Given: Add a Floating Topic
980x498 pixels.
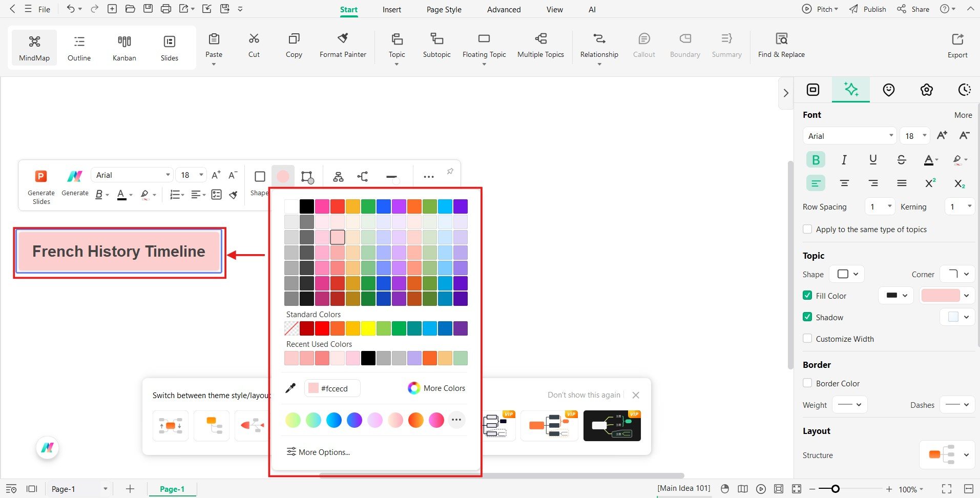Looking at the screenshot, I should click(483, 45).
